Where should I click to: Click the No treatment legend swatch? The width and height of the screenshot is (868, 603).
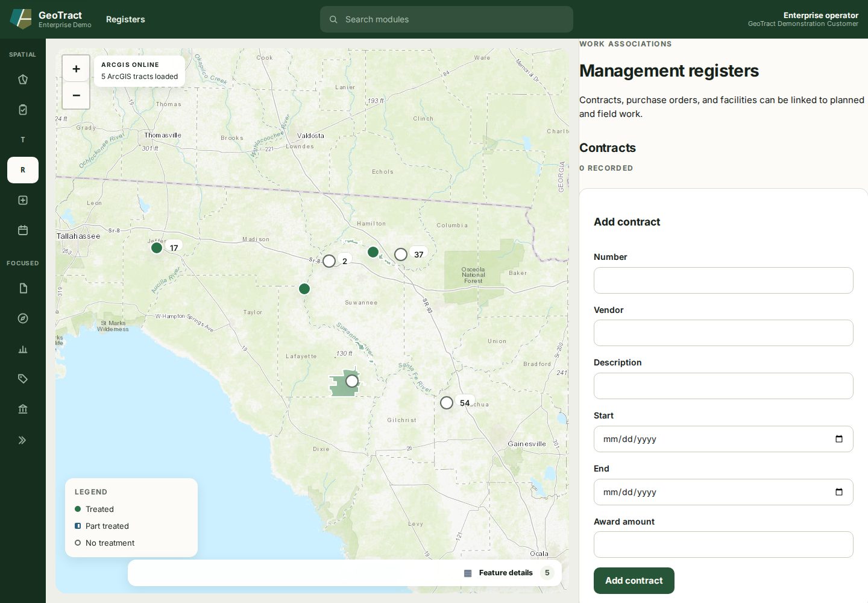click(78, 543)
